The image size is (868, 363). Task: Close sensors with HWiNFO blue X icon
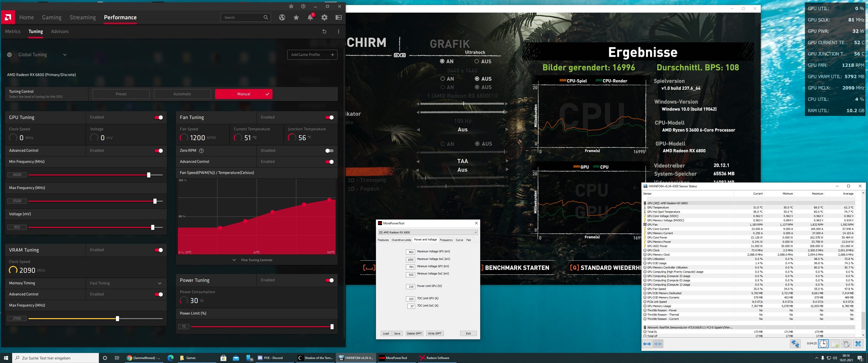pos(858,344)
